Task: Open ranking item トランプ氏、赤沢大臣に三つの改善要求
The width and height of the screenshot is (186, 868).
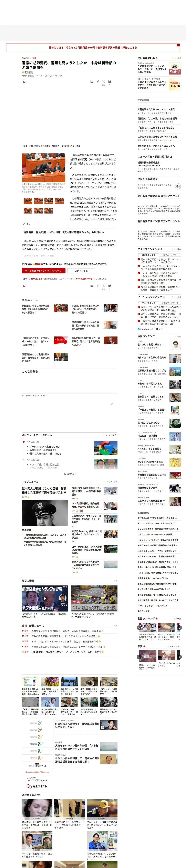Action: [x=161, y=309]
